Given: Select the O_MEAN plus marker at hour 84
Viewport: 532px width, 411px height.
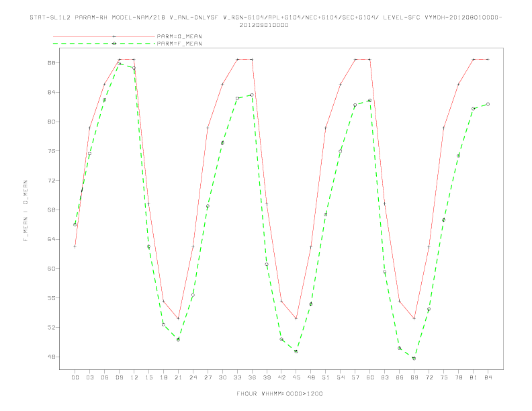Looking at the screenshot, I should point(488,59).
